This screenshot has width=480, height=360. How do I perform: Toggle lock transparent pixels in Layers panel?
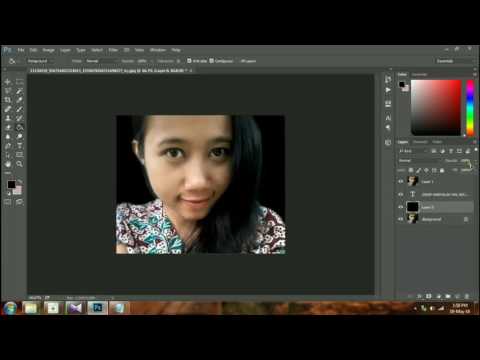411,170
